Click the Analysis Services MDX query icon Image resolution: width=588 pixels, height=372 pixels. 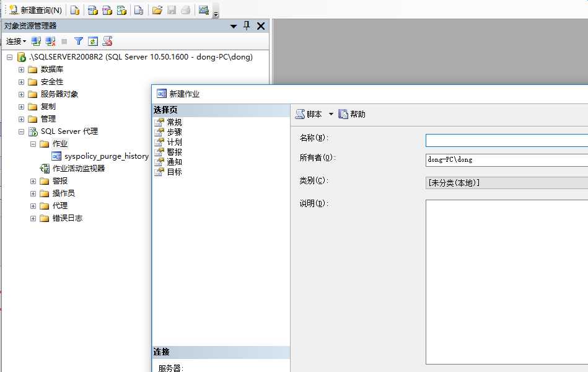[x=92, y=10]
